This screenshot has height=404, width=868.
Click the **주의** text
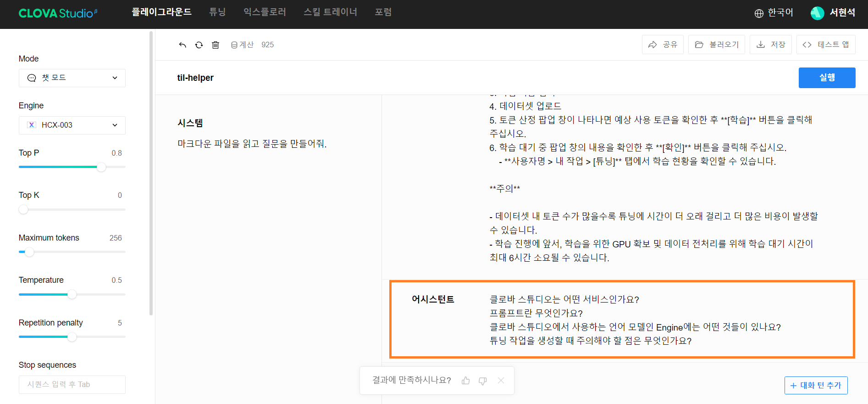(505, 189)
